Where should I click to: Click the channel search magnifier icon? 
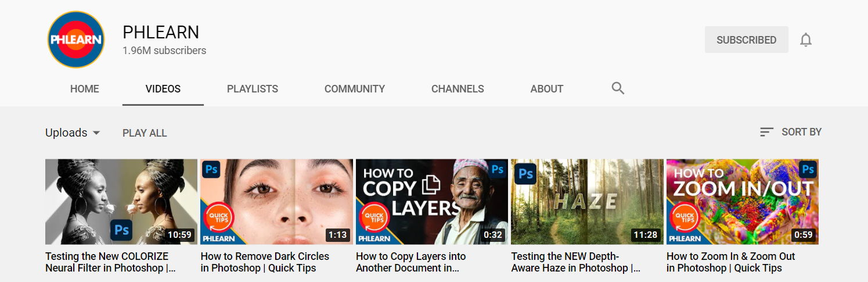click(618, 88)
